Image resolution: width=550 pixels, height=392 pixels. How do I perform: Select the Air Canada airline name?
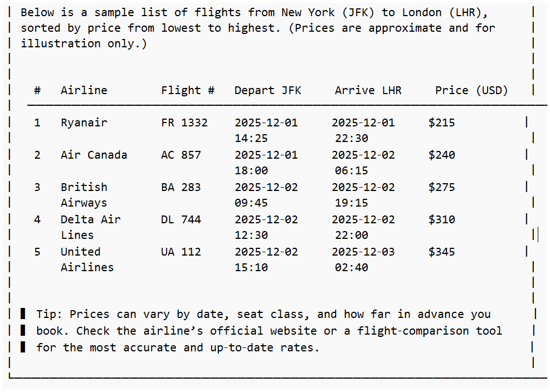[94, 155]
